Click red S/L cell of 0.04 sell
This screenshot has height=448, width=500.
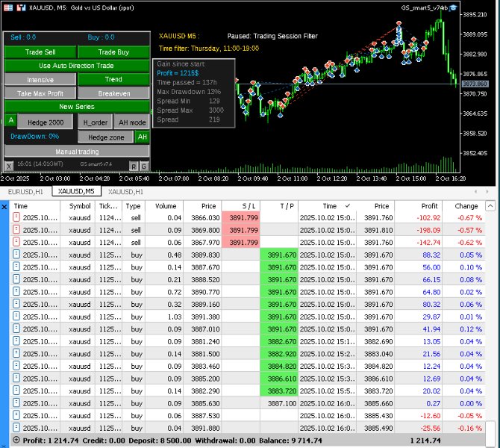click(x=241, y=217)
